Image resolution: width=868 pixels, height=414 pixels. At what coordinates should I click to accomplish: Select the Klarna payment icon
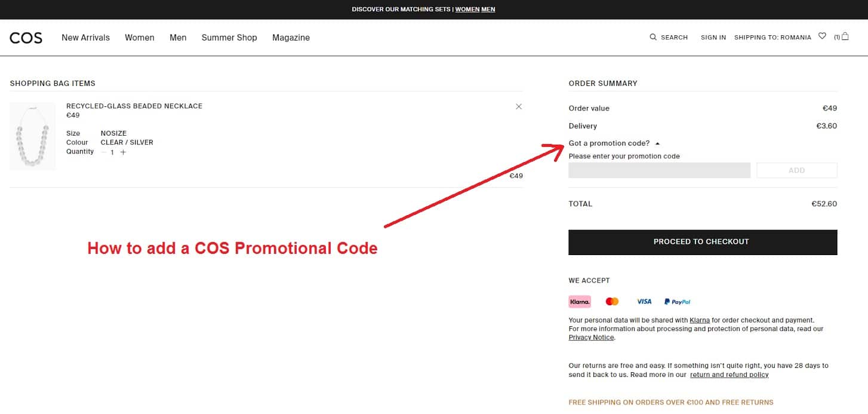click(x=579, y=301)
